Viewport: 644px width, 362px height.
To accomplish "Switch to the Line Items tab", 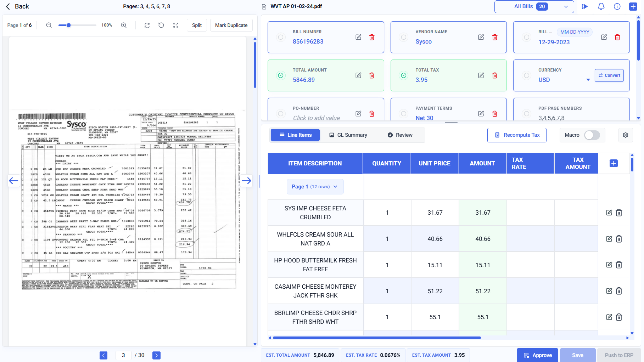I will 295,135.
